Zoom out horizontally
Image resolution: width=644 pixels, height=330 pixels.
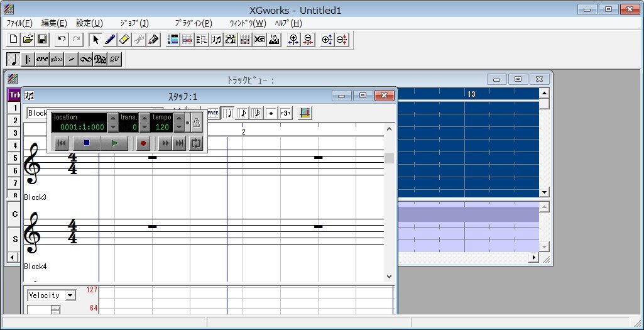(308, 40)
